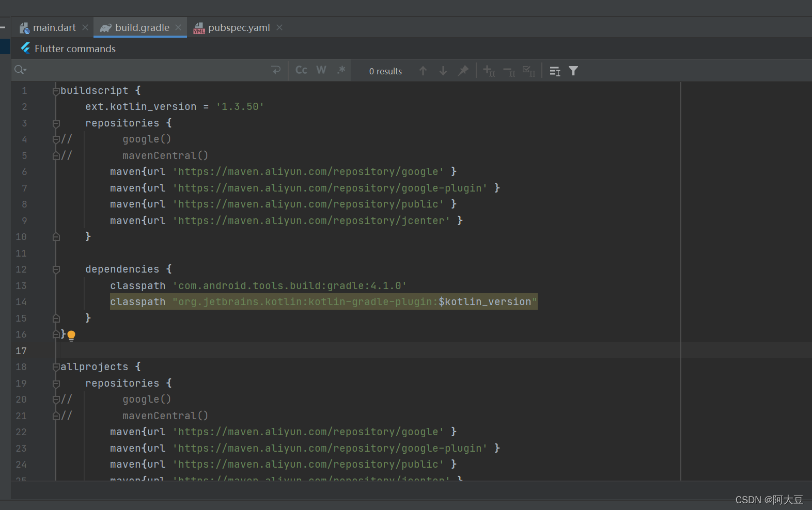The width and height of the screenshot is (812, 510).
Task: Click commented mavenCentral() on line 5
Action: pos(165,156)
